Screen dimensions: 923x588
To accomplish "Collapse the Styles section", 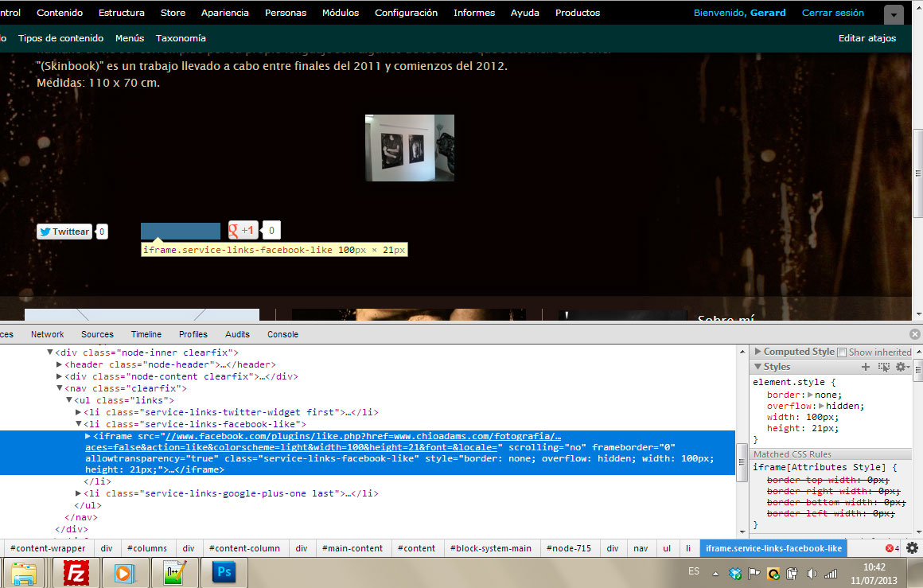I will click(x=758, y=367).
